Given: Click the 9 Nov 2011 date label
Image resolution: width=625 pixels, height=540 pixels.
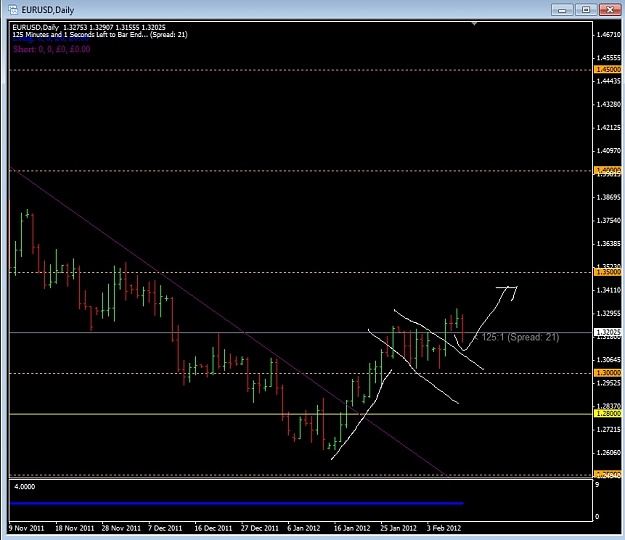Looking at the screenshot, I should [x=26, y=528].
